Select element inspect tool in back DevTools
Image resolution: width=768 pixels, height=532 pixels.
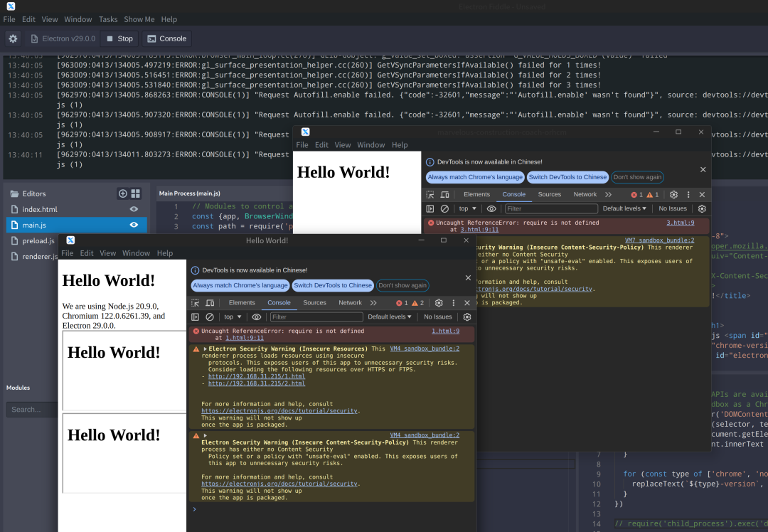pyautogui.click(x=430, y=194)
